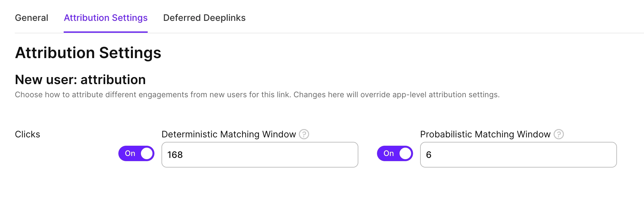
Task: Select the Attribution Settings tab
Action: click(106, 18)
